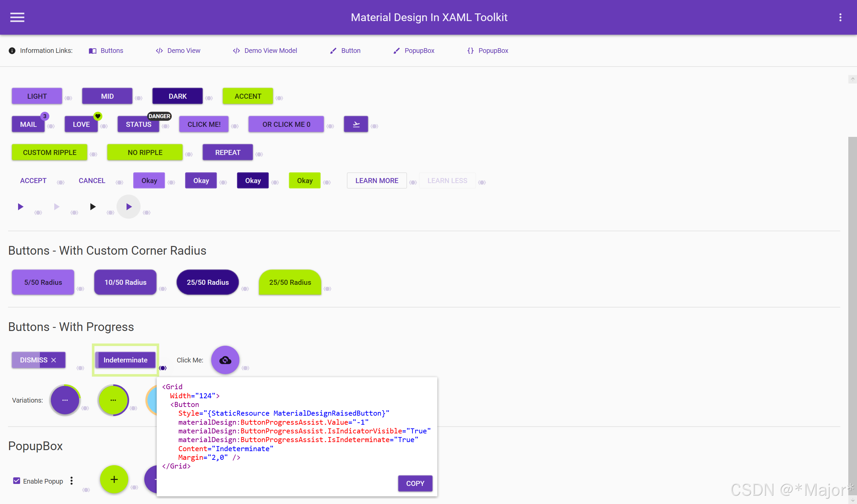Click the black play icon button
Image resolution: width=857 pixels, height=504 pixels.
(92, 206)
